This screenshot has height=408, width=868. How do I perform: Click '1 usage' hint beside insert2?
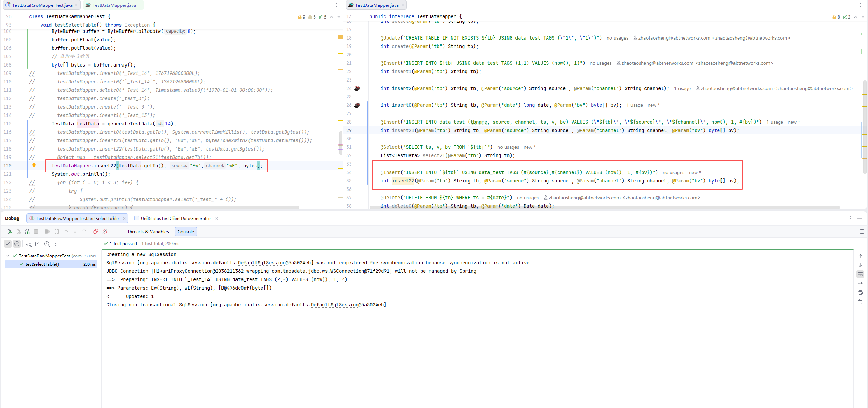[682, 88]
